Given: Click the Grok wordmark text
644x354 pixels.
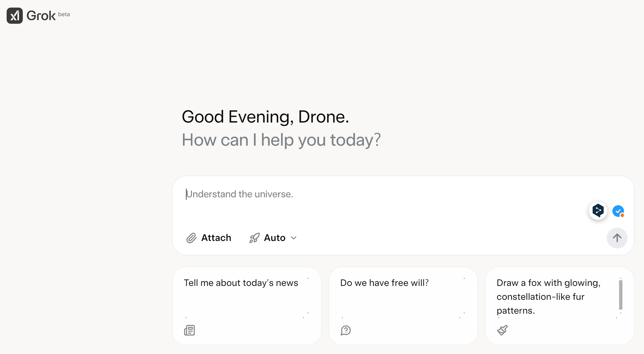Looking at the screenshot, I should tap(41, 16).
